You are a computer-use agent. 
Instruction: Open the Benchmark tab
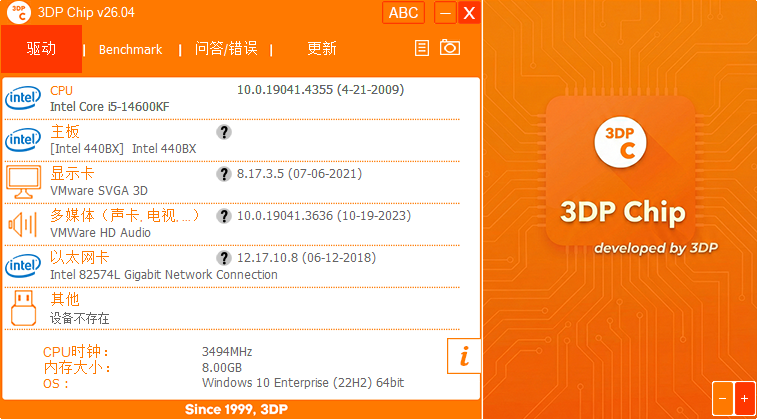click(130, 49)
